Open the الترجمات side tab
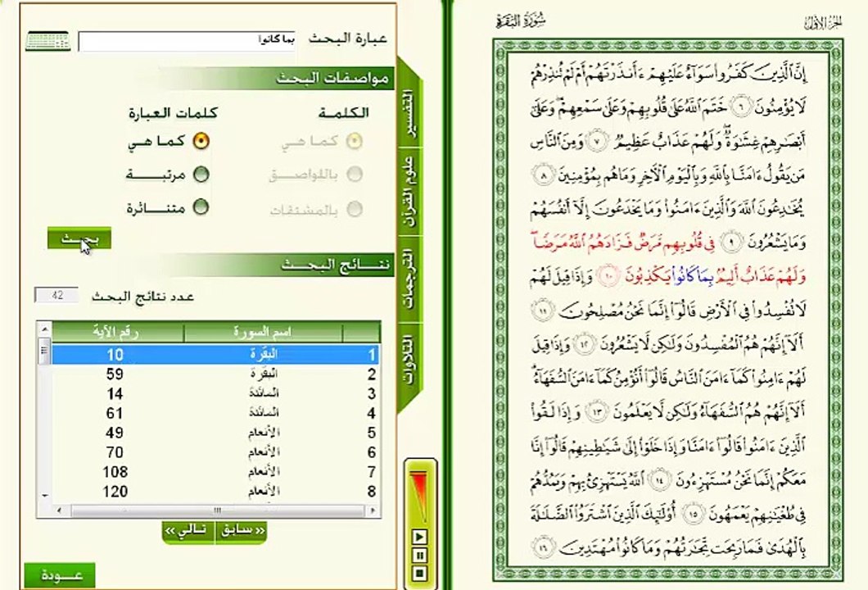This screenshot has height=590, width=868. (409, 279)
